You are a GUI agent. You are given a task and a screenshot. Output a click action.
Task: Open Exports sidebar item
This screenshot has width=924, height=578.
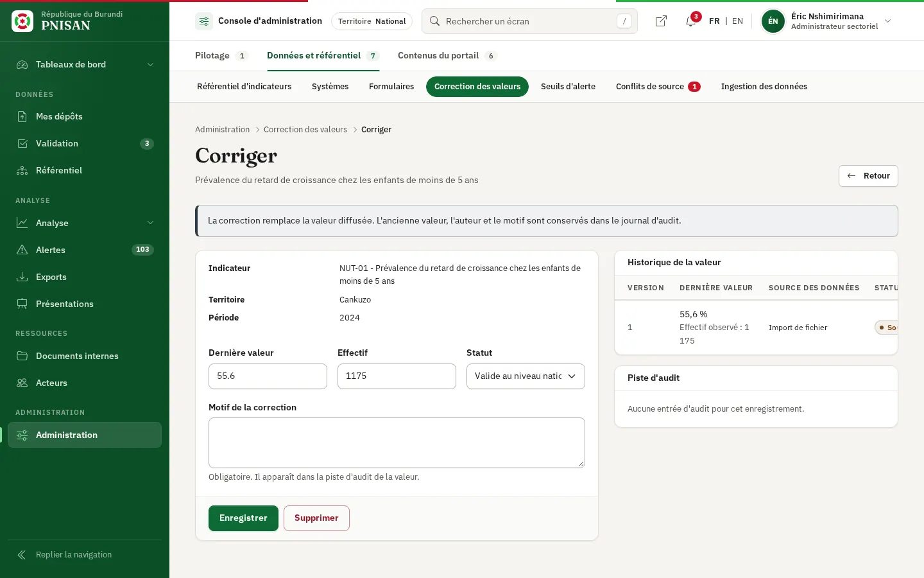click(x=85, y=277)
